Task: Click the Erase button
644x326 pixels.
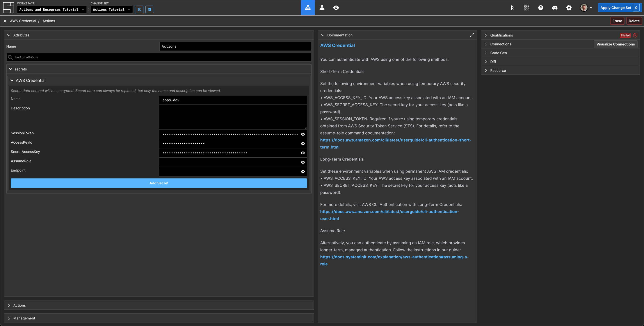Action: point(617,21)
